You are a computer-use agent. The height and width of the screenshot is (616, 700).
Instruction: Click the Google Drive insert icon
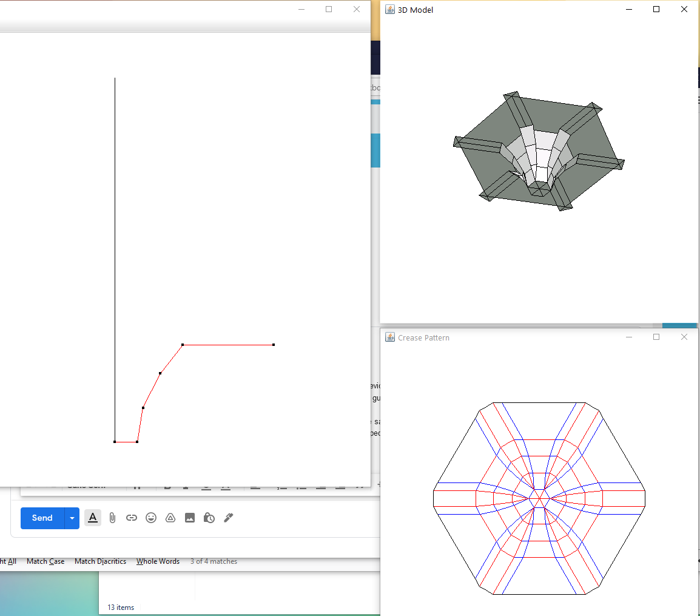pos(170,518)
